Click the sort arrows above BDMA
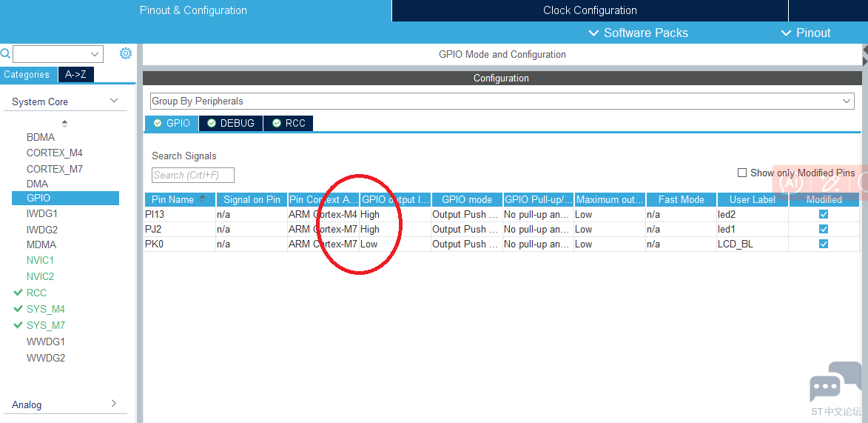Image resolution: width=868 pixels, height=423 pixels. point(65,124)
